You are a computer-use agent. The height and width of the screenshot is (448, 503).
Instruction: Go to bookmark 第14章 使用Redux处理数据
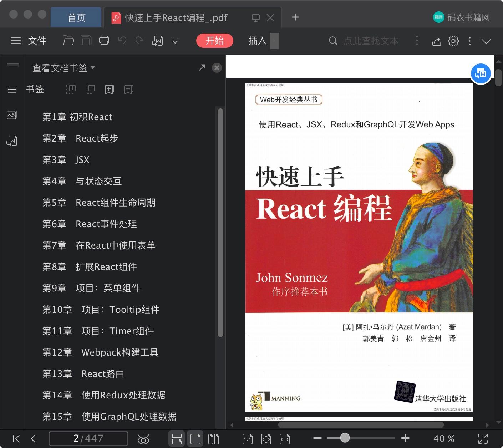click(104, 395)
